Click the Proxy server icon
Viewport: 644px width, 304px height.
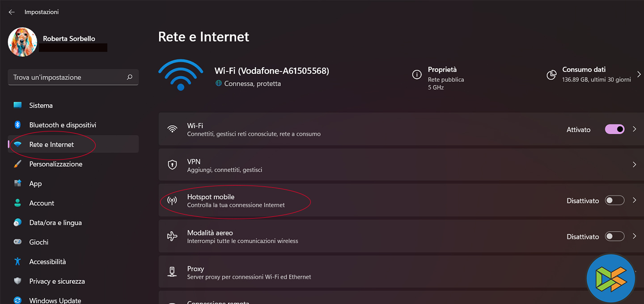172,272
